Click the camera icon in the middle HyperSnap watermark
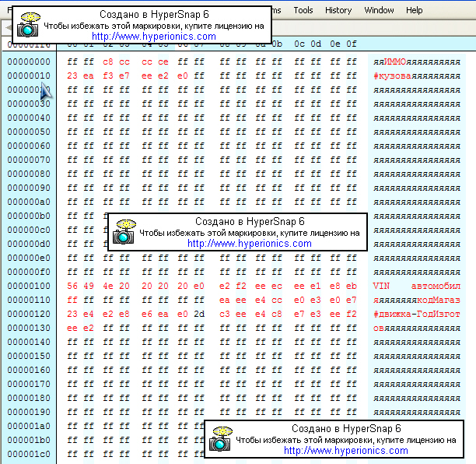This screenshot has width=476, height=464. coord(124,232)
